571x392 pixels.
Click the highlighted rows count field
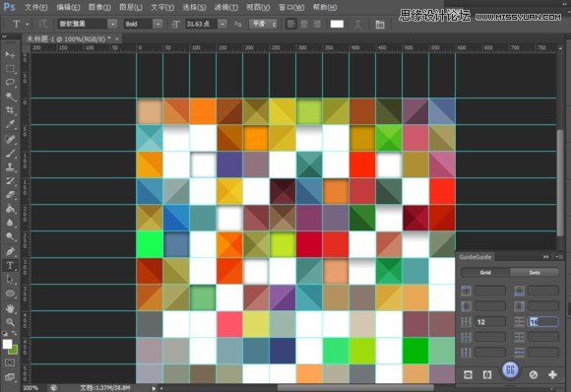(543, 322)
